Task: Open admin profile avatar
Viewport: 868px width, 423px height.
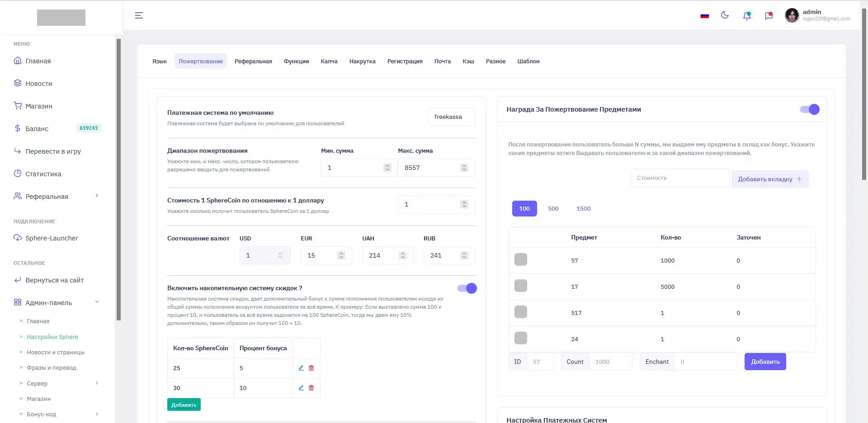Action: click(792, 15)
